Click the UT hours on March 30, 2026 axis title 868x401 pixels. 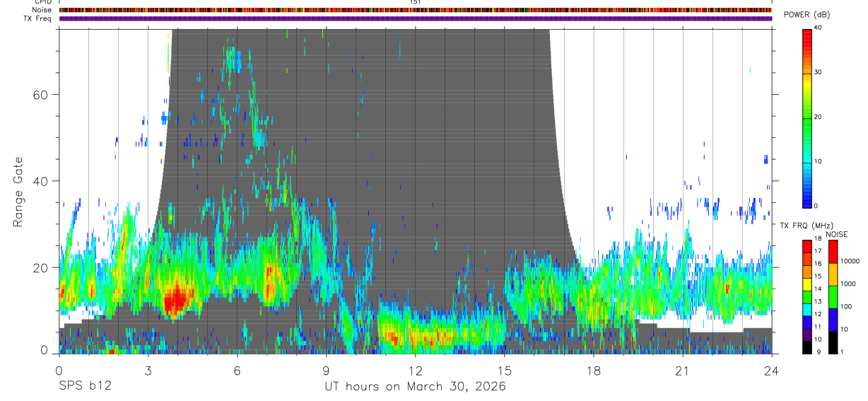415,387
